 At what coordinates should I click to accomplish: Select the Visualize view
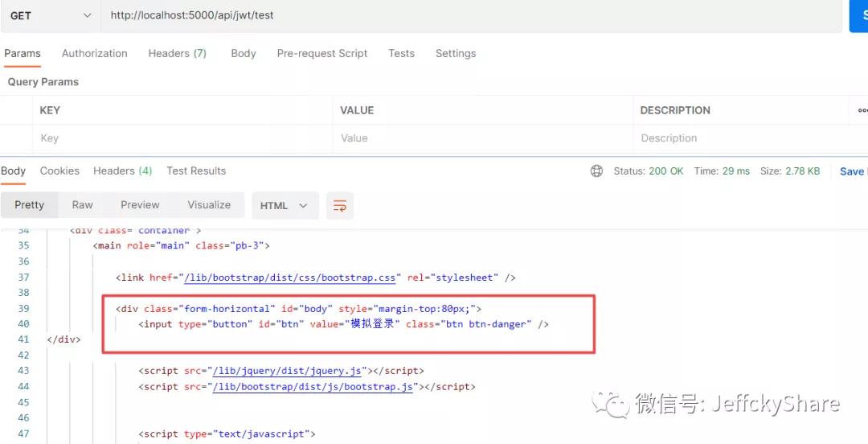pos(209,205)
